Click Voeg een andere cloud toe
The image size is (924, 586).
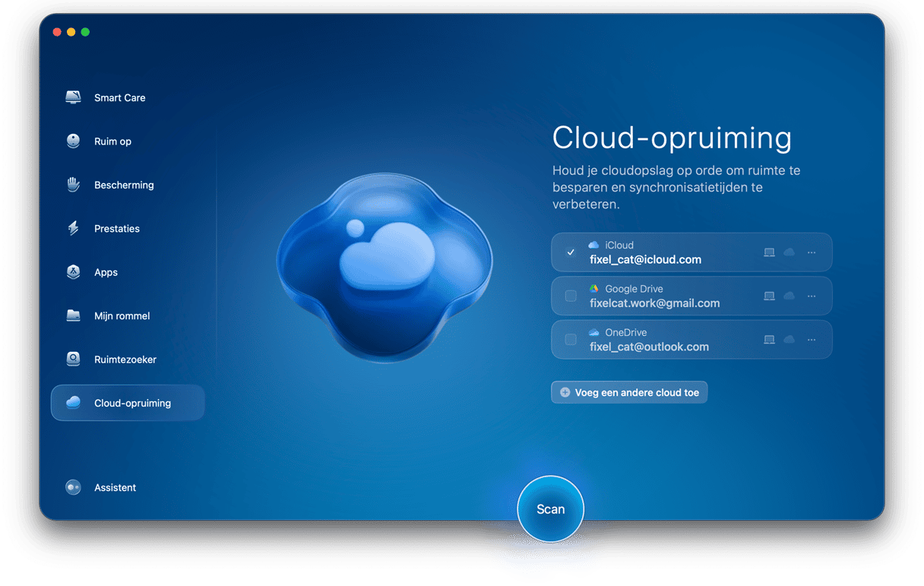(629, 392)
